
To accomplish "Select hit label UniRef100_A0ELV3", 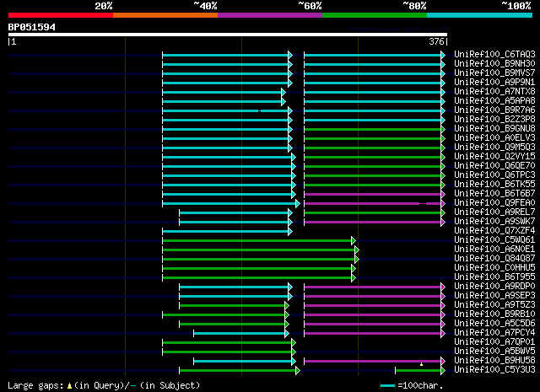I will click(494, 138).
